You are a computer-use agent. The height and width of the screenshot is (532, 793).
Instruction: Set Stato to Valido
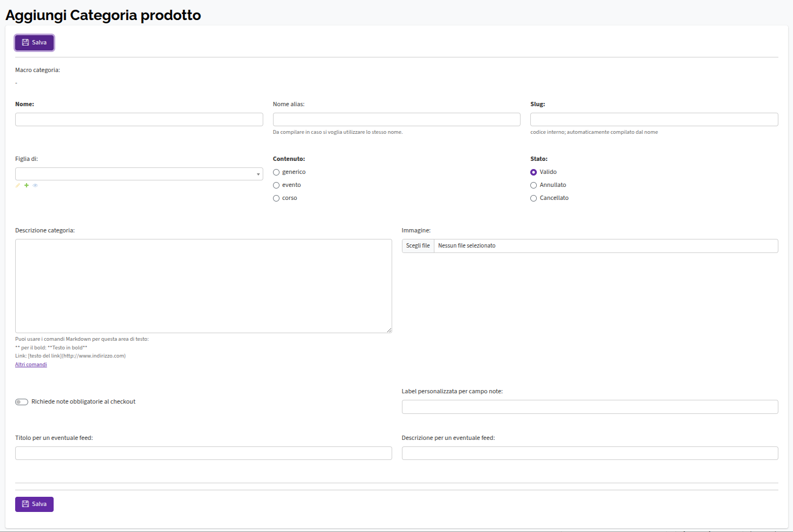[x=534, y=172]
